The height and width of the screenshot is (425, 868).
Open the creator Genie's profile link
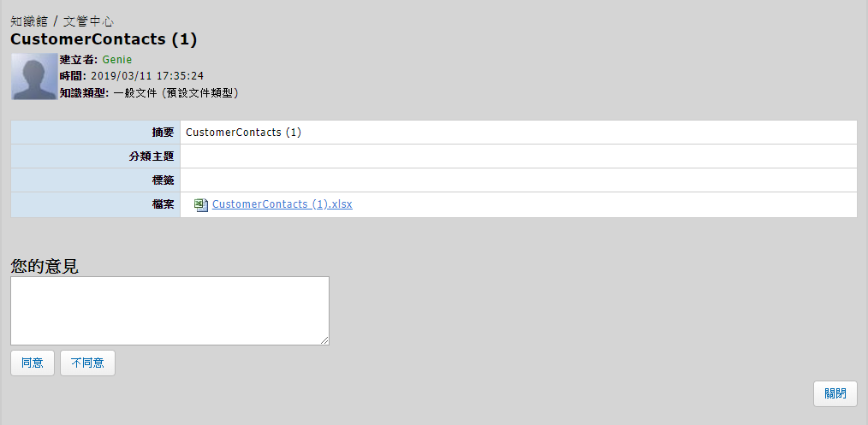tap(117, 60)
